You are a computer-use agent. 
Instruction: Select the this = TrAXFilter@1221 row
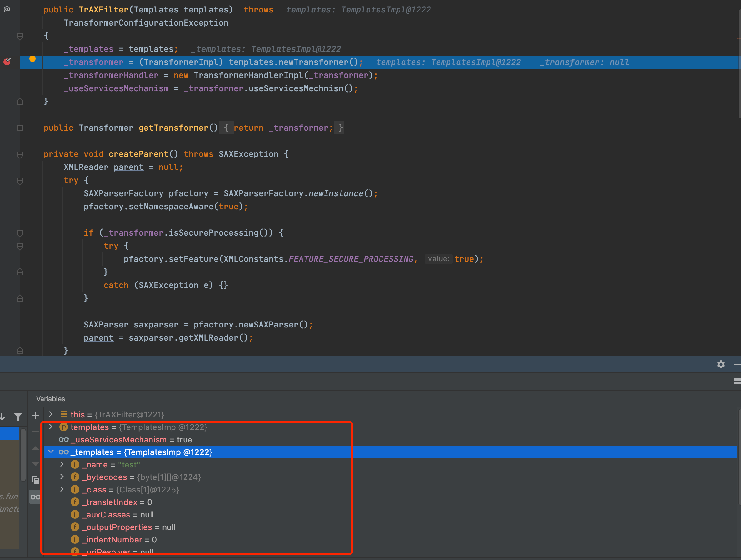pos(390,415)
